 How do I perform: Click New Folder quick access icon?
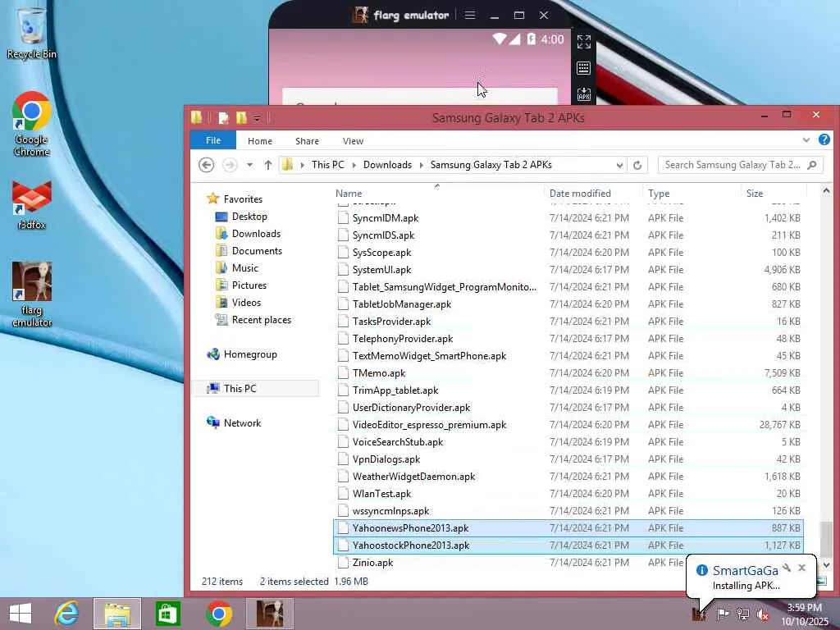tap(241, 118)
